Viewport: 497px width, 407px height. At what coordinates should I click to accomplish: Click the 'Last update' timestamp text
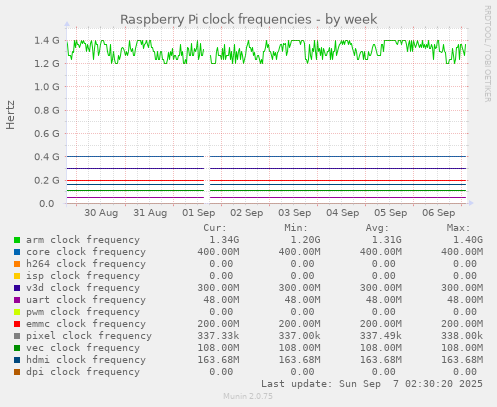pos(372,384)
